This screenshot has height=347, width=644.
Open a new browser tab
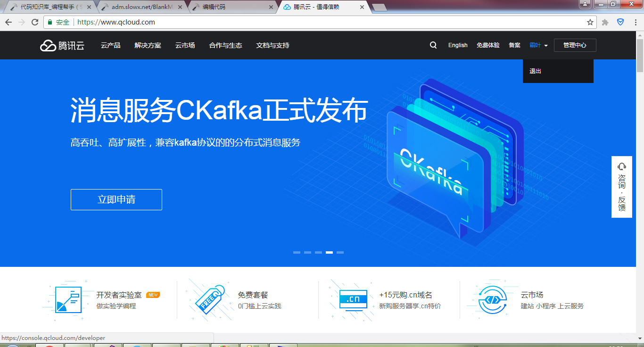(379, 7)
